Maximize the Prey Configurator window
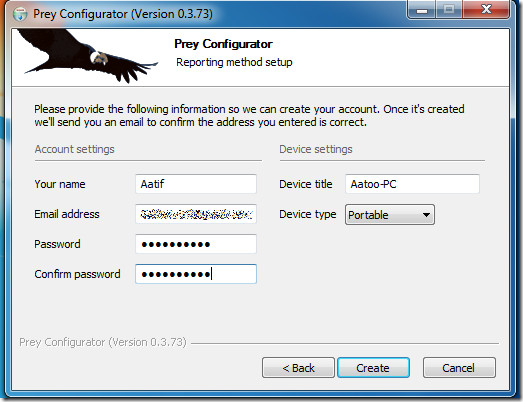This screenshot has height=402, width=523. coord(449,9)
